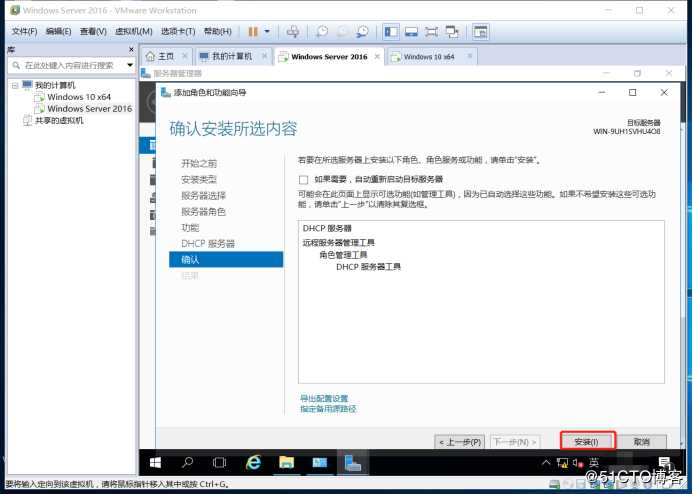Open File Explorer from the taskbar
This screenshot has height=494, width=693.
(x=286, y=463)
